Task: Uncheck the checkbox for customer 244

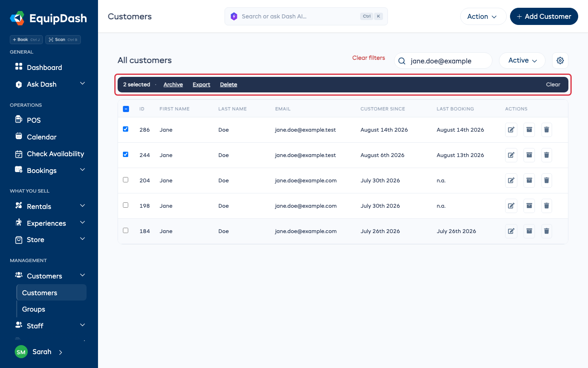Action: [126, 155]
